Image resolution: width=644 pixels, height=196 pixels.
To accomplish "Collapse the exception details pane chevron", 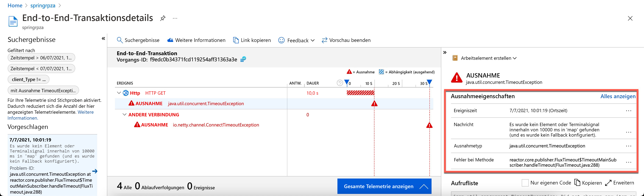I will [445, 52].
